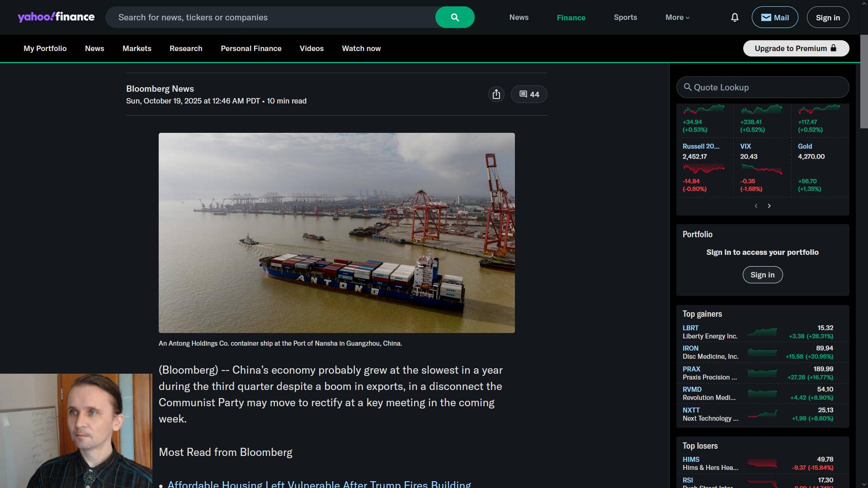Open the My Portfolio menu item
Viewport: 868px width, 488px height.
[45, 48]
